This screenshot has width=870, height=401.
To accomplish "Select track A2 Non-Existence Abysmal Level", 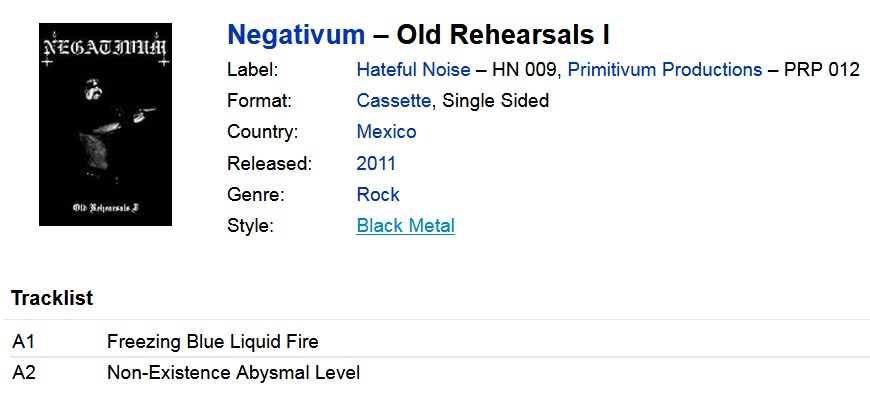I will click(x=233, y=373).
